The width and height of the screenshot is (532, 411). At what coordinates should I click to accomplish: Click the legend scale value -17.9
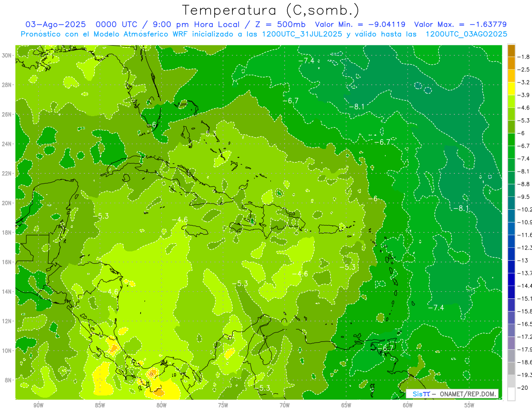(524, 349)
